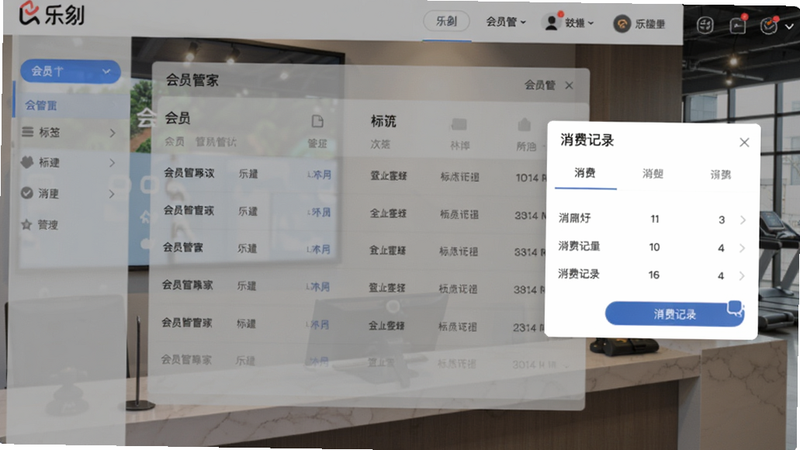This screenshot has width=800, height=450.
Task: Click the heart icon in the sidebar
Action: point(27,162)
